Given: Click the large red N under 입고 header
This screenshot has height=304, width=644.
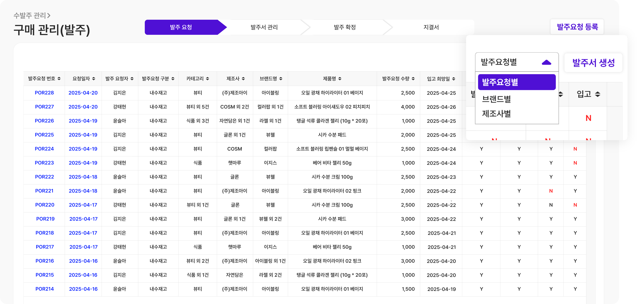Looking at the screenshot, I should [x=588, y=118].
